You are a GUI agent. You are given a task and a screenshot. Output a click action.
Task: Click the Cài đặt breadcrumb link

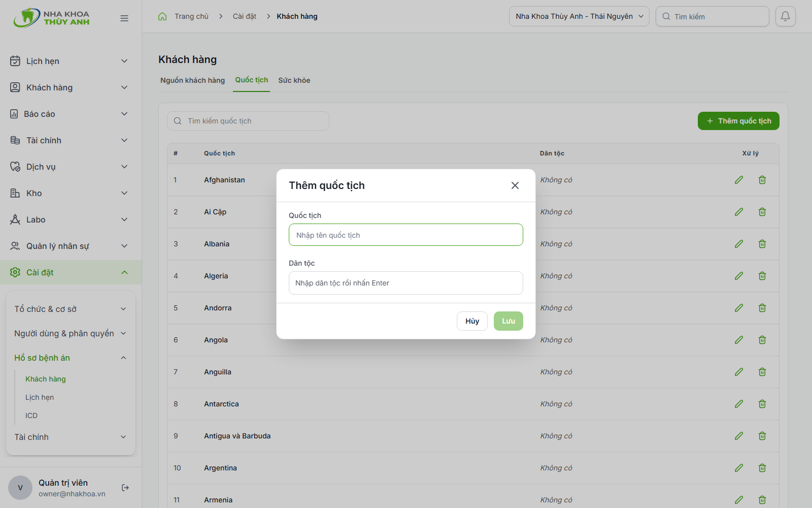tap(245, 16)
